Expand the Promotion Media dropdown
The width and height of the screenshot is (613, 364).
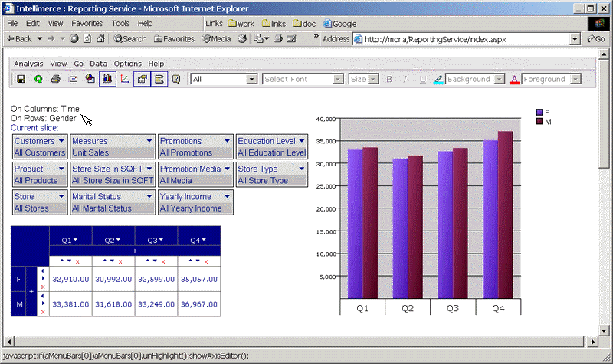[x=227, y=169]
